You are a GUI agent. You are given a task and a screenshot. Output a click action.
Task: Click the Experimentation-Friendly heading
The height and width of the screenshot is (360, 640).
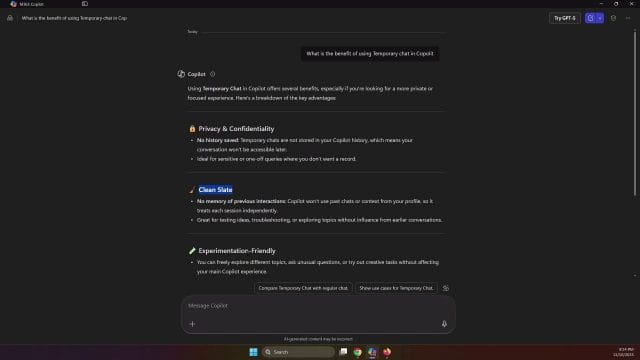click(x=237, y=251)
